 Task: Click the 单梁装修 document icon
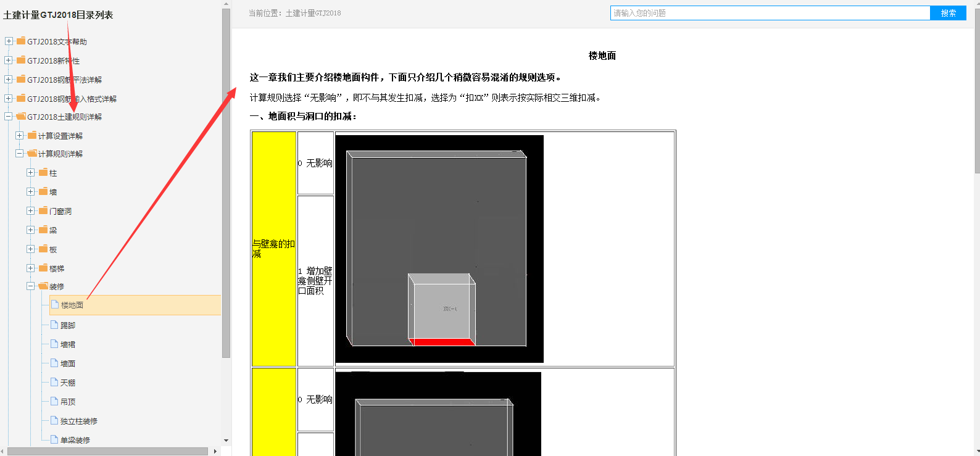[54, 439]
